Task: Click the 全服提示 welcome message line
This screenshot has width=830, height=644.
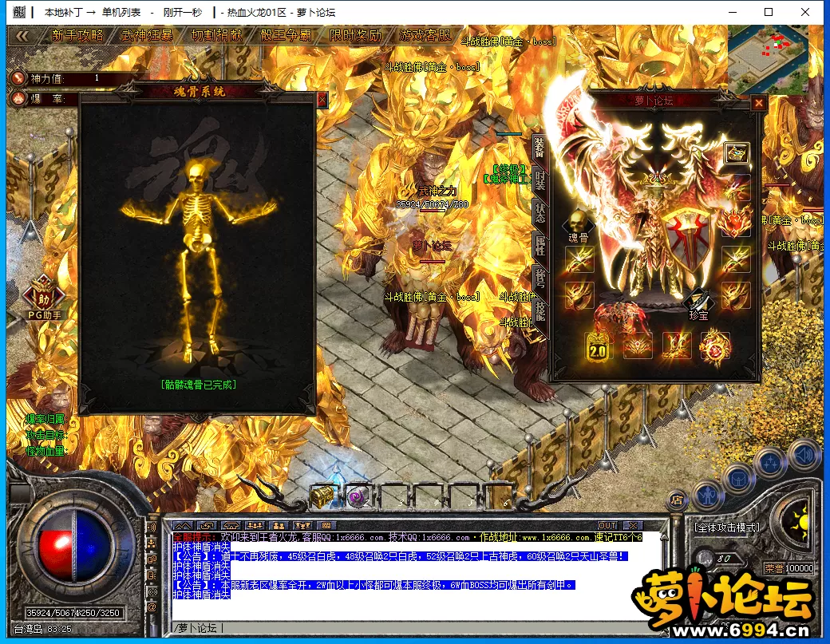Action: coord(408,537)
